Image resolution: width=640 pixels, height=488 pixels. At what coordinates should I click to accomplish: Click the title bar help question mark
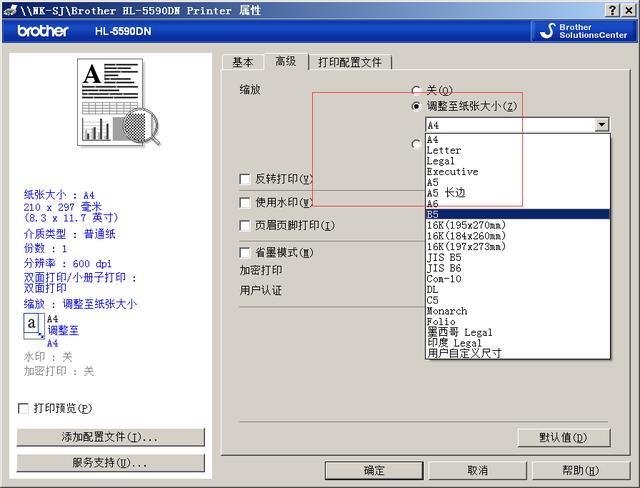(613, 10)
